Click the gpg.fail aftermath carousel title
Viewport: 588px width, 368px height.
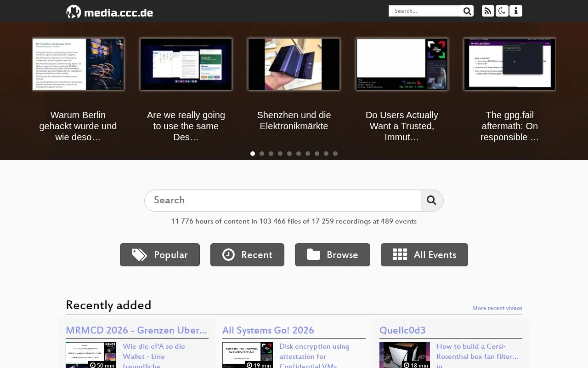(x=510, y=126)
